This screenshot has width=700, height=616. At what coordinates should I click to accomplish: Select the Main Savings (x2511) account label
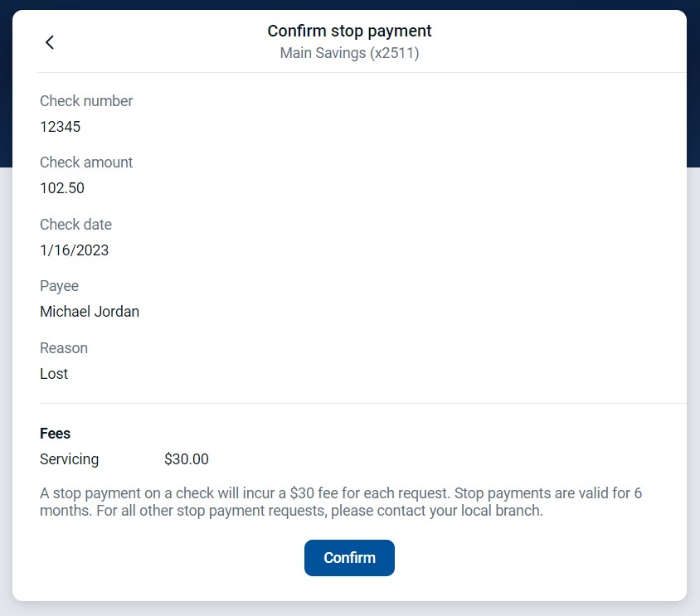(349, 52)
